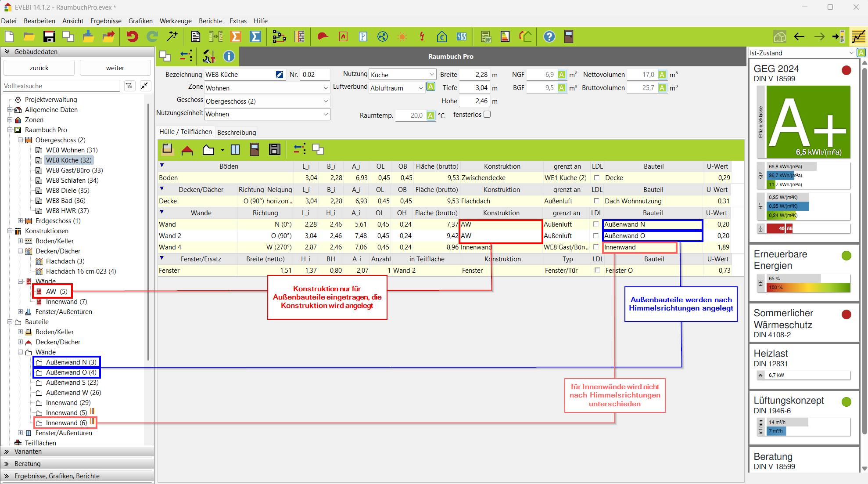
Task: Click the orange sigma calculation icon
Action: coord(236,36)
